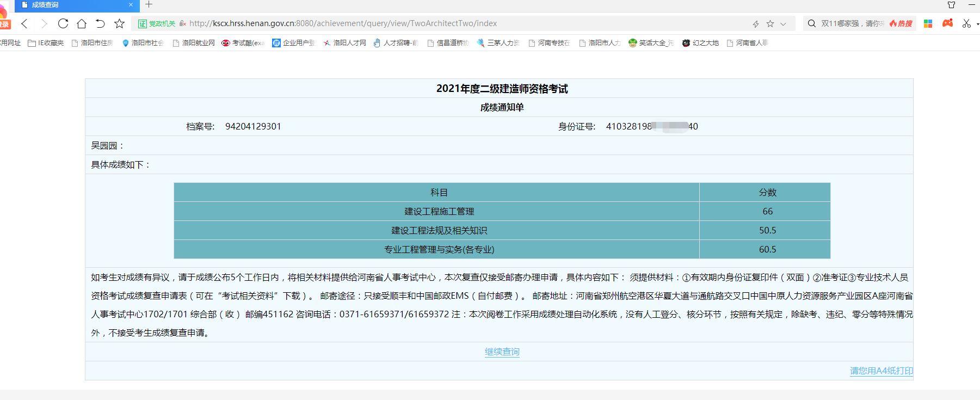
Task: Open the IE收藏夹 bookmarks folder
Action: point(46,43)
